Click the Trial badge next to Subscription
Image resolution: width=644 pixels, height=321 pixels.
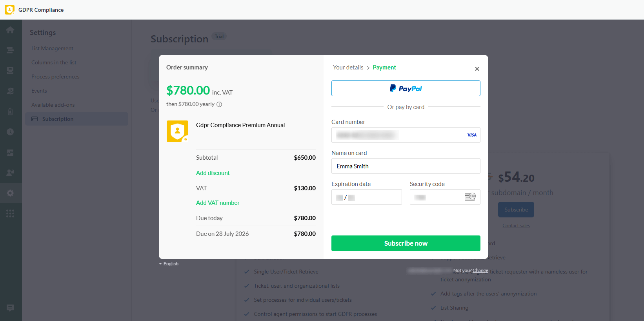click(x=219, y=36)
